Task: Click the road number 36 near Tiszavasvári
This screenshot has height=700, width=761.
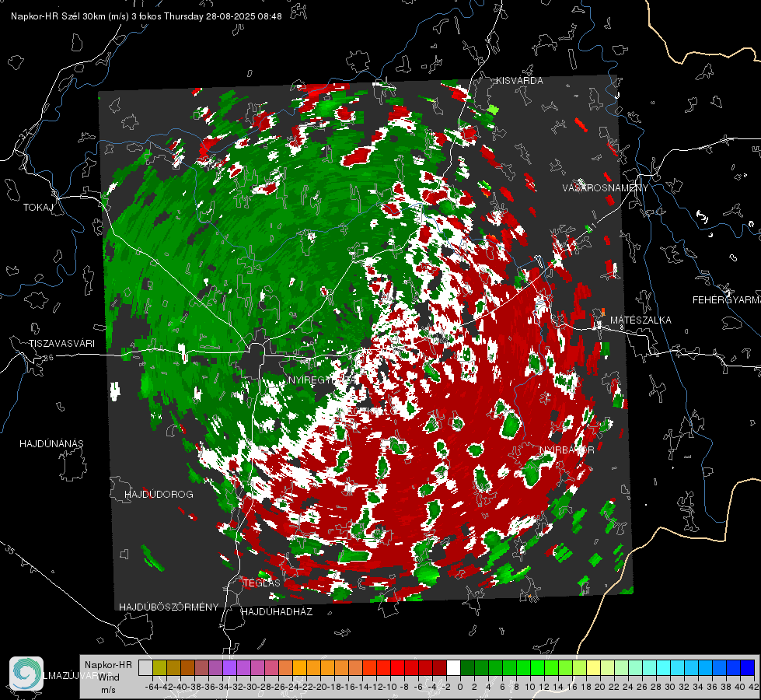Action: click(x=48, y=358)
